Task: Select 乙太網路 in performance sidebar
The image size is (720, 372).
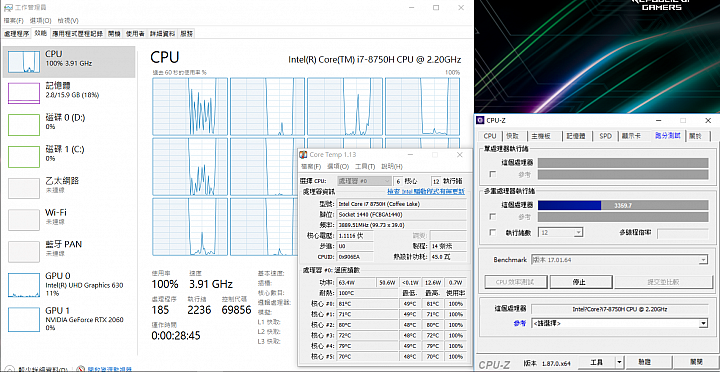Action: 69,188
